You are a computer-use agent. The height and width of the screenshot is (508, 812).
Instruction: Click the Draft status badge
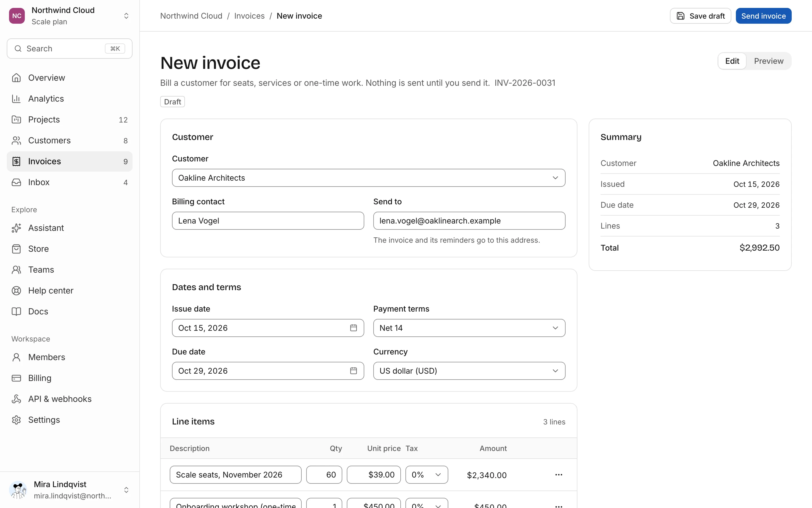tap(173, 102)
